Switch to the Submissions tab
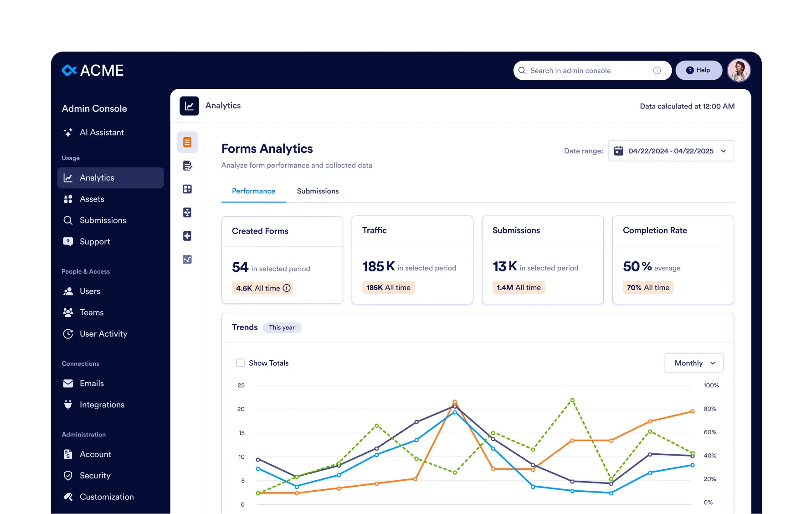This screenshot has width=812, height=514. pyautogui.click(x=318, y=191)
